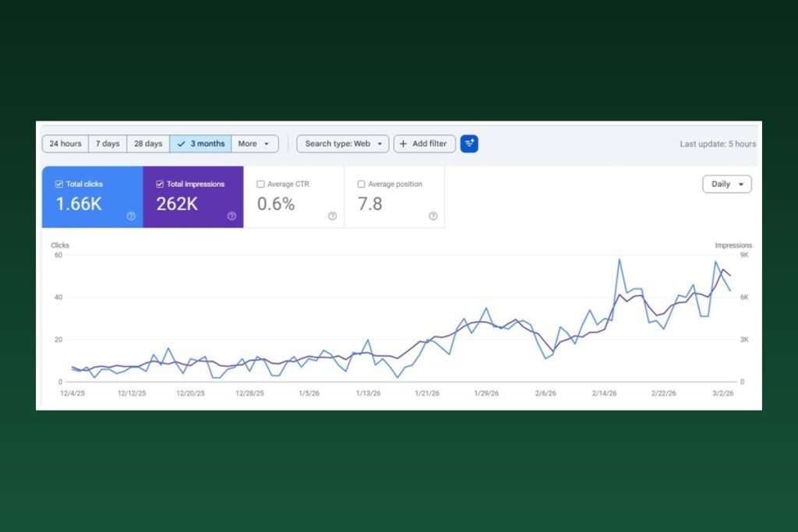This screenshot has height=532, width=798.
Task: Open the Daily granularity dropdown
Action: (x=727, y=184)
